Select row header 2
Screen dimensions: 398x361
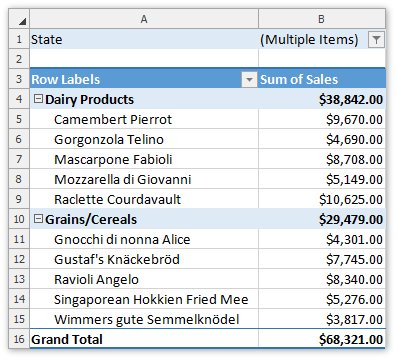19,59
